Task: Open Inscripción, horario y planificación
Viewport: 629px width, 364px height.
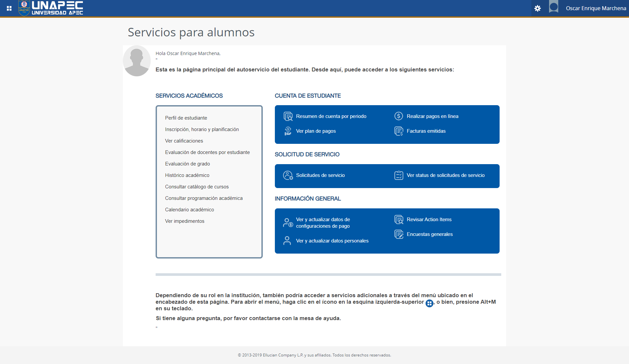Action: [202, 129]
